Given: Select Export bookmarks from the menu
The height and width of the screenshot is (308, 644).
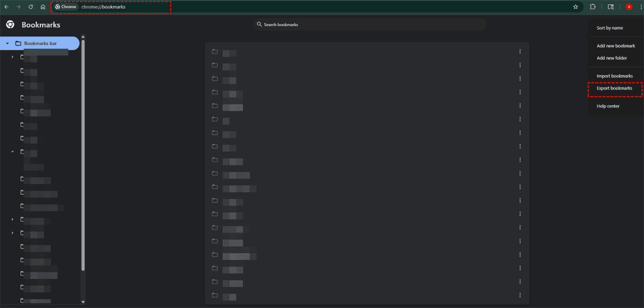Looking at the screenshot, I should coord(614,88).
